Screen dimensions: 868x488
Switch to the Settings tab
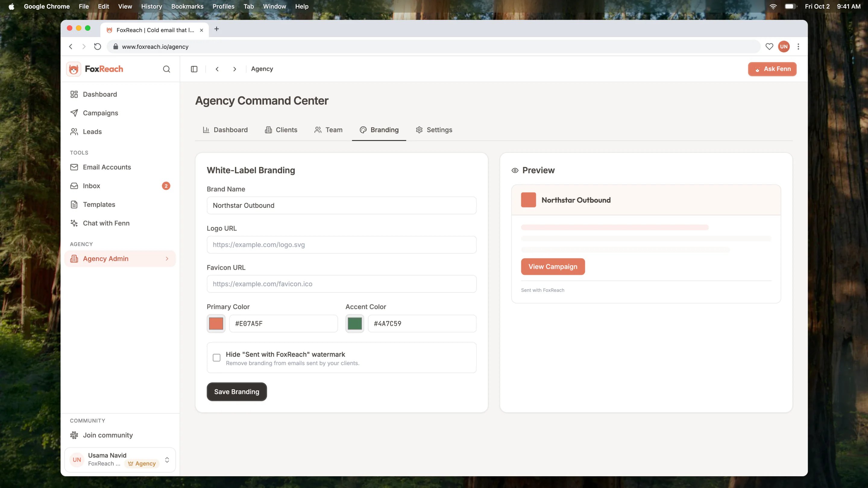click(434, 130)
